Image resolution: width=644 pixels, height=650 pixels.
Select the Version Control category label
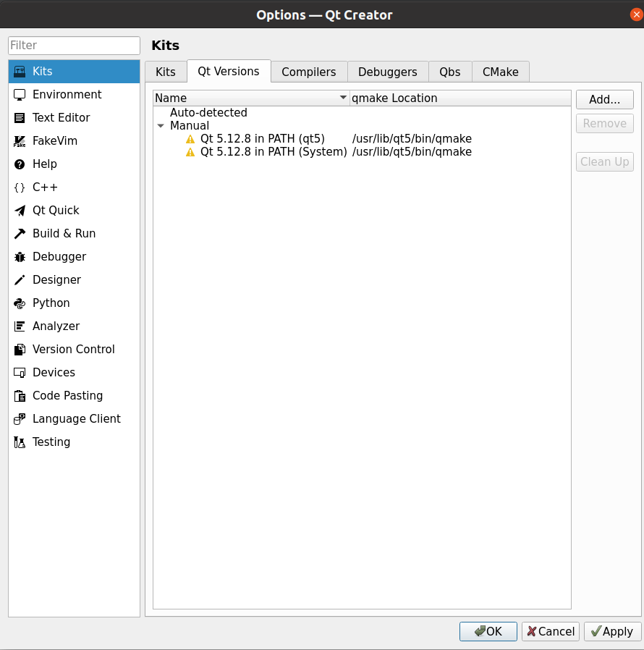(73, 350)
